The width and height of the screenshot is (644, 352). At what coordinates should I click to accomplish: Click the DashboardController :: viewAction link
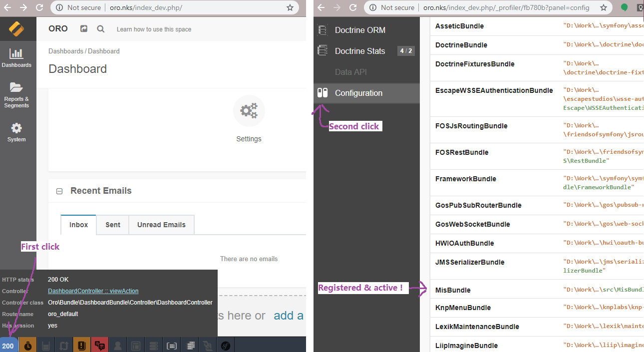(93, 291)
